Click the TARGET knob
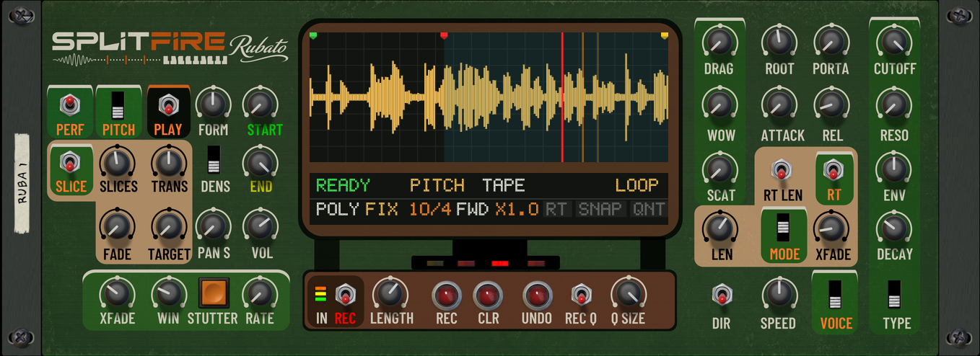The width and height of the screenshot is (980, 356). [168, 226]
